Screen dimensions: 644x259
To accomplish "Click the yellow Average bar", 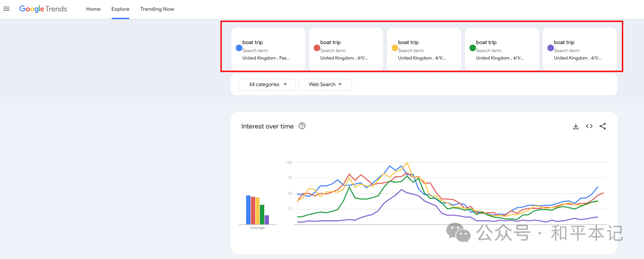I will [258, 211].
